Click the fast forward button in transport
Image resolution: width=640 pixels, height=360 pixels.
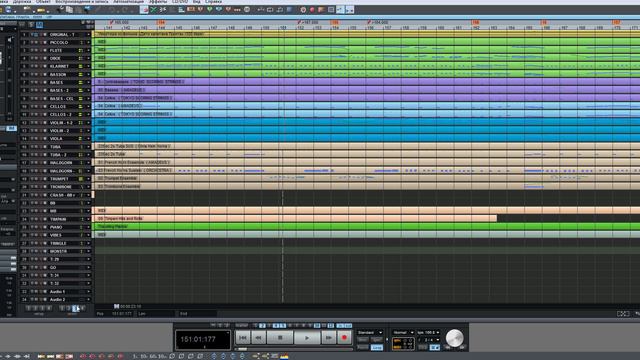point(329,338)
